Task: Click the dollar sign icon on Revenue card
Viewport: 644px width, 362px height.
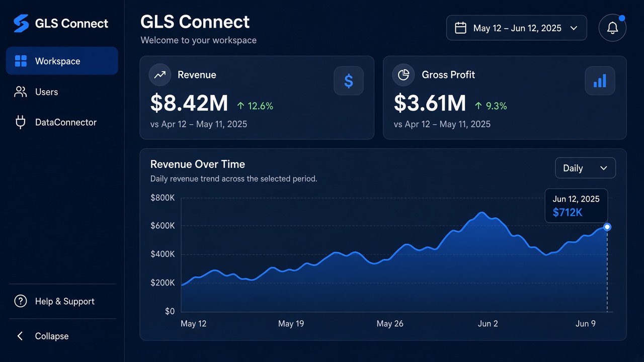Action: tap(349, 80)
